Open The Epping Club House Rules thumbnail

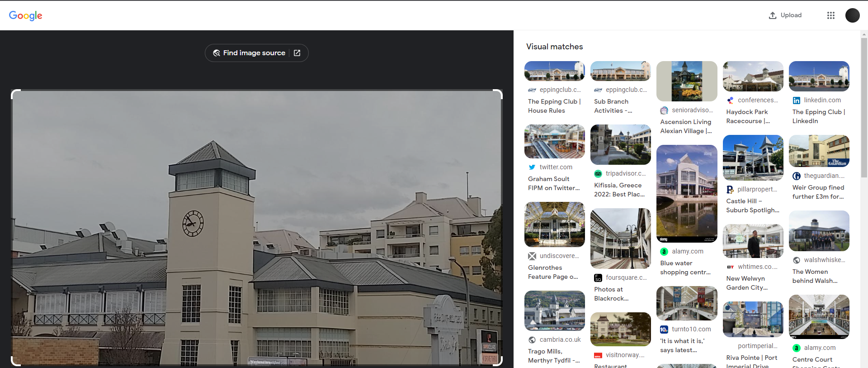(x=555, y=71)
